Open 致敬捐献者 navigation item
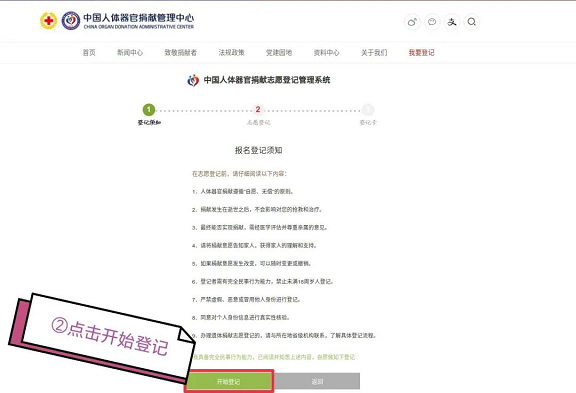The width and height of the screenshot is (576, 393). (180, 53)
